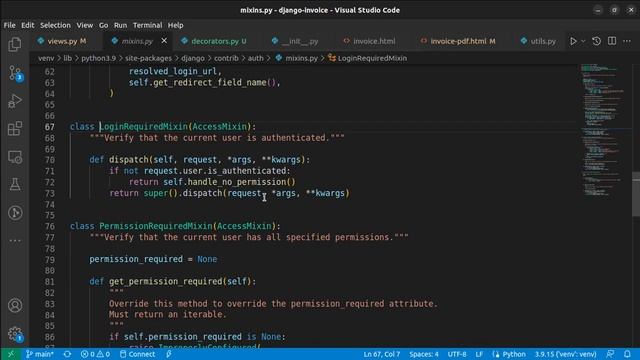Open the Terminal menu
Screen dimensions: 640x360
click(x=147, y=25)
